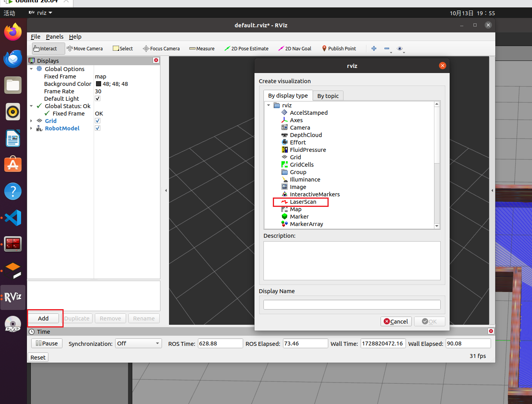Open the Help menu

(x=75, y=37)
